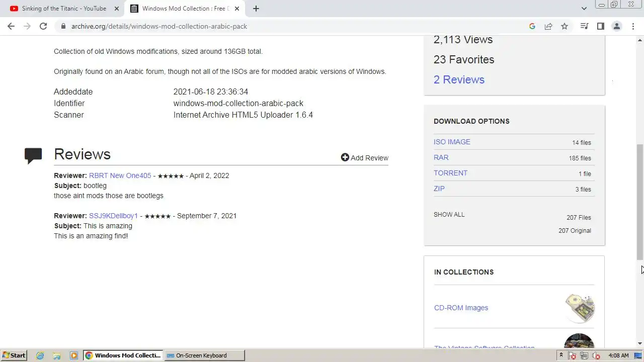Screen dimensions: 644x362
Task: Click the '185 files' count text
Action: pos(580,158)
